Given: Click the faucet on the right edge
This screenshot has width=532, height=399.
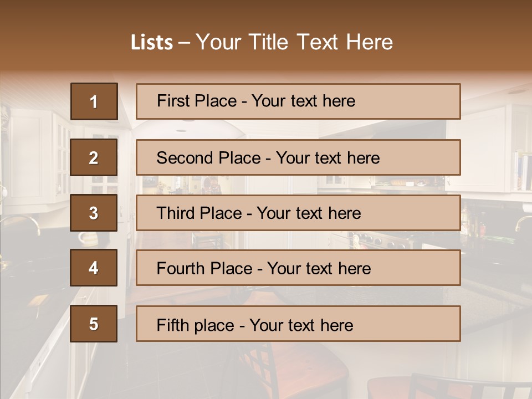Looking at the screenshot, I should pyautogui.click(x=523, y=222).
